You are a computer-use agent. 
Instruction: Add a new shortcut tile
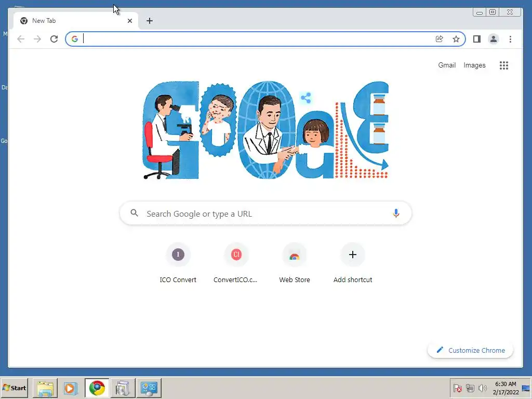(353, 263)
